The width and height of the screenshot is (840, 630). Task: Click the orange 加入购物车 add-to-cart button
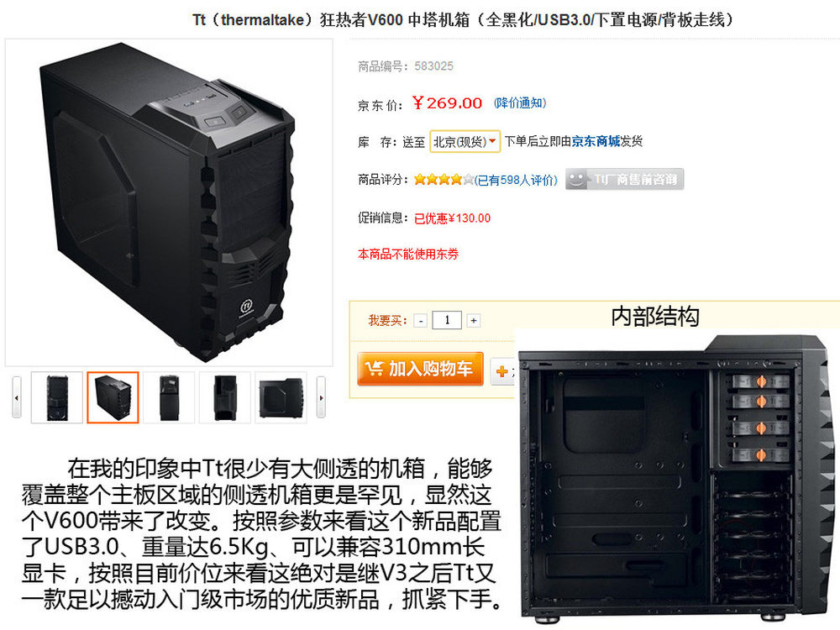click(421, 369)
